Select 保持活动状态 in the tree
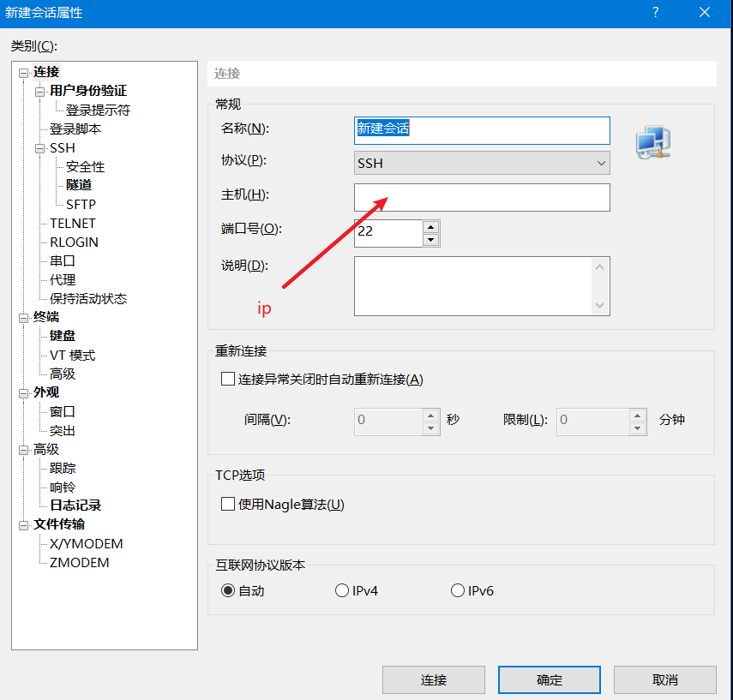Viewport: 733px width, 700px height. pos(88,299)
